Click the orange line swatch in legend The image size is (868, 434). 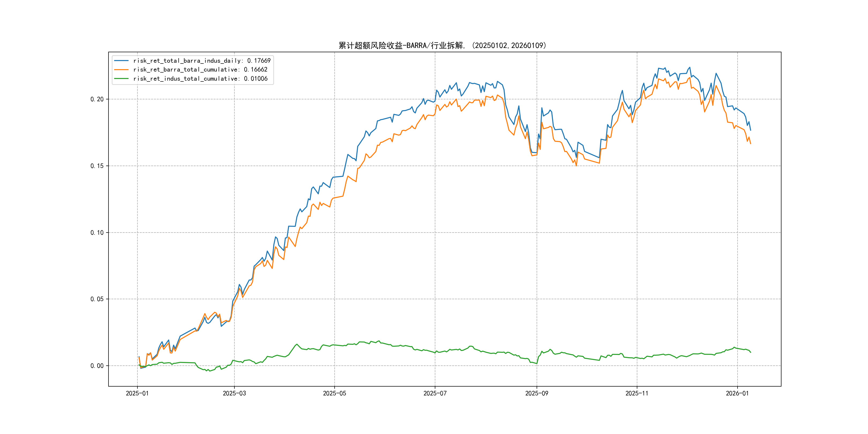[121, 69]
